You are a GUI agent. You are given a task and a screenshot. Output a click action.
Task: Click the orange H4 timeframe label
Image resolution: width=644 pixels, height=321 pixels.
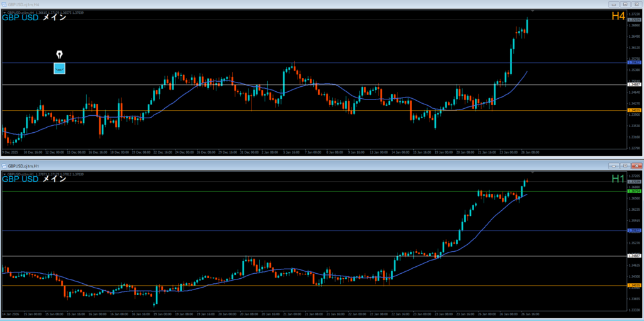click(618, 16)
